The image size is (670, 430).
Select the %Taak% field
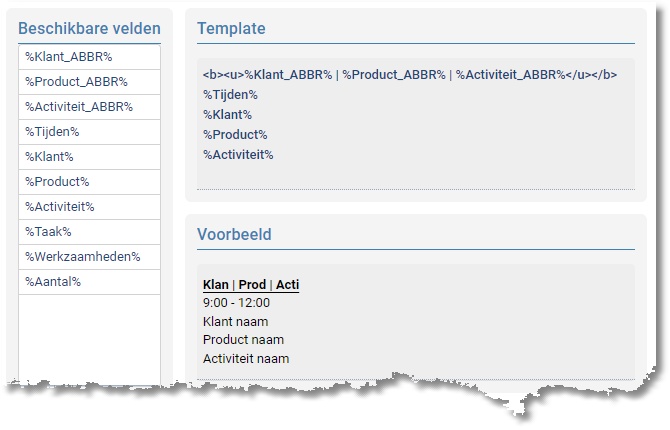click(x=48, y=232)
